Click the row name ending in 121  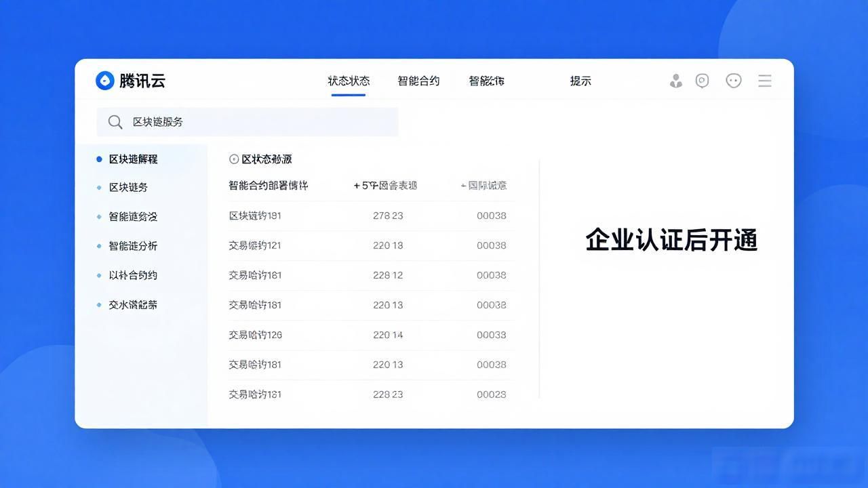pyautogui.click(x=255, y=245)
